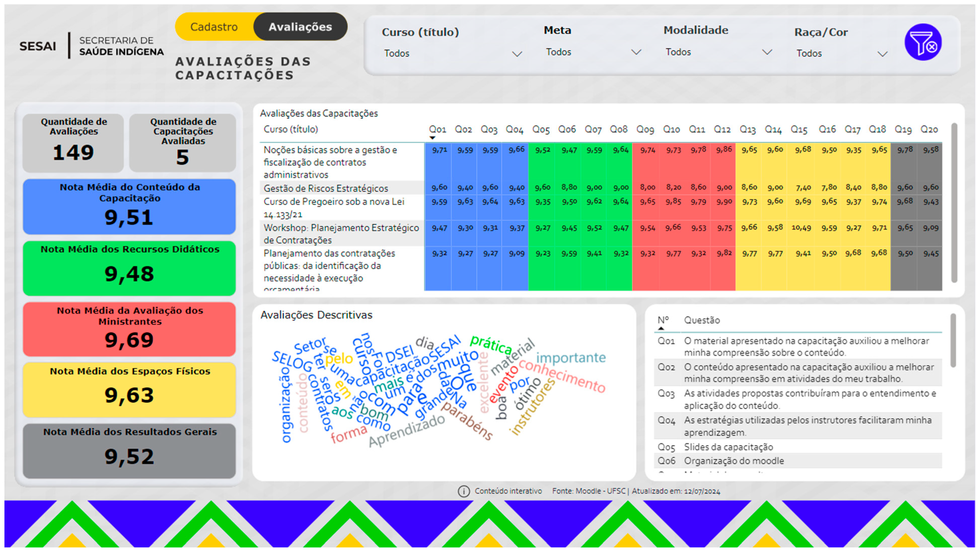Screen dimensions: 980x552
Task: Click the sort arrow under Q01 column
Action: [432, 138]
